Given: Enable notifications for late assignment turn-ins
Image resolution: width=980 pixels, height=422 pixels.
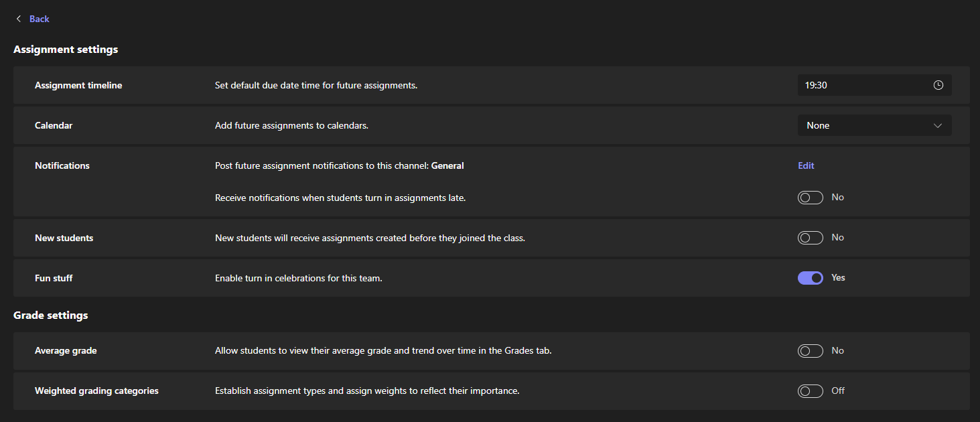Looking at the screenshot, I should (810, 197).
